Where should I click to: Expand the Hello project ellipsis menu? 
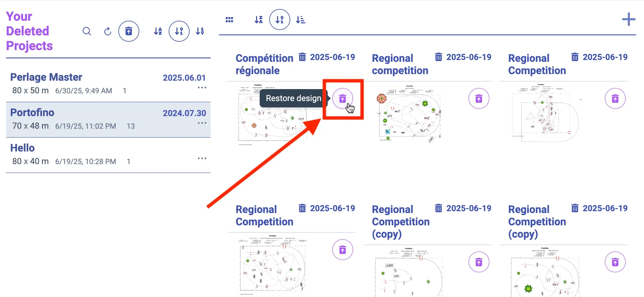(202, 158)
